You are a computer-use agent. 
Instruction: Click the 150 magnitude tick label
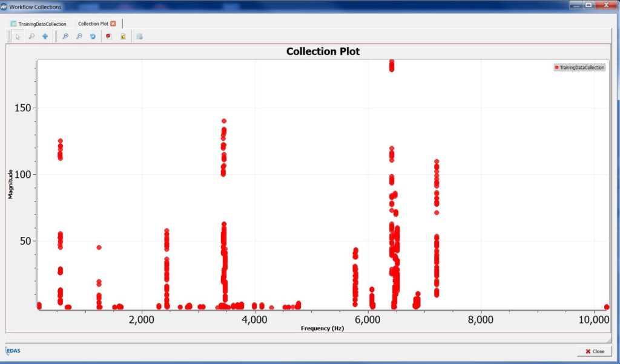(22, 108)
